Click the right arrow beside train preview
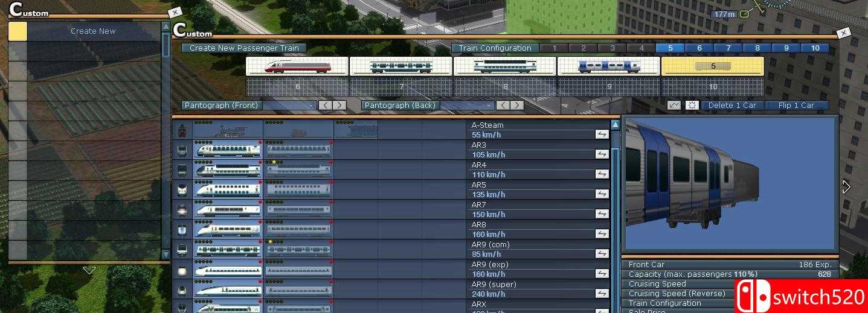 click(x=846, y=187)
